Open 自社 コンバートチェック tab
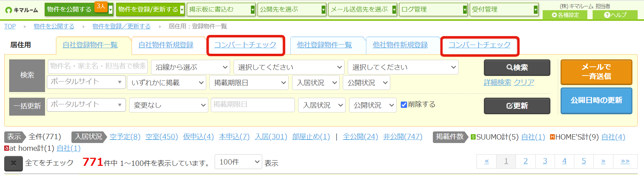 (x=245, y=45)
